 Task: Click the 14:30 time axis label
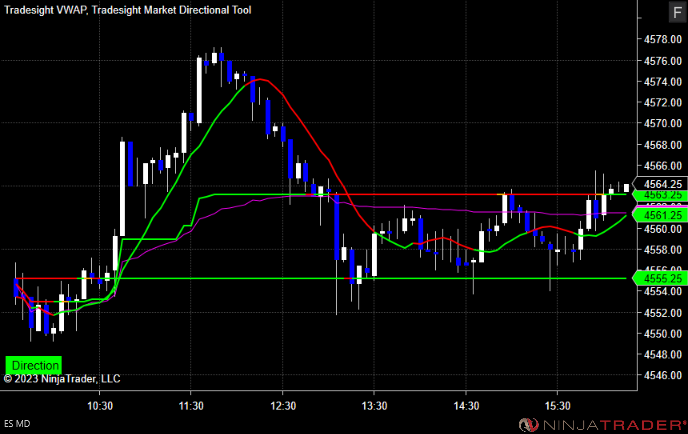pos(466,405)
